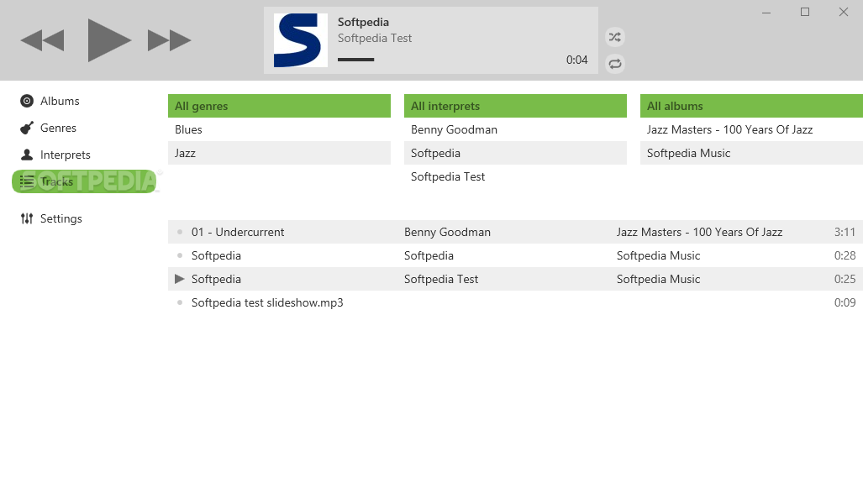Screen dimensions: 863x504
Task: Open the Tracks view
Action: coord(84,181)
